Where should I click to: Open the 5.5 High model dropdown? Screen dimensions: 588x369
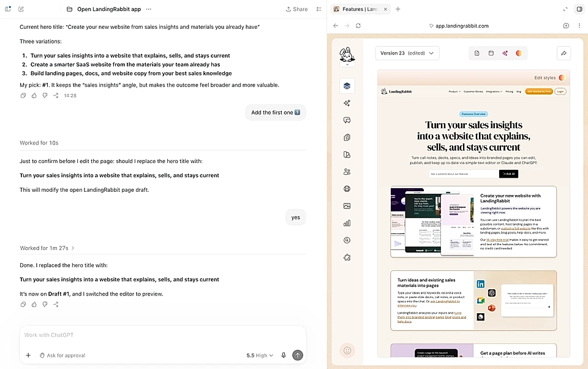(x=260, y=355)
